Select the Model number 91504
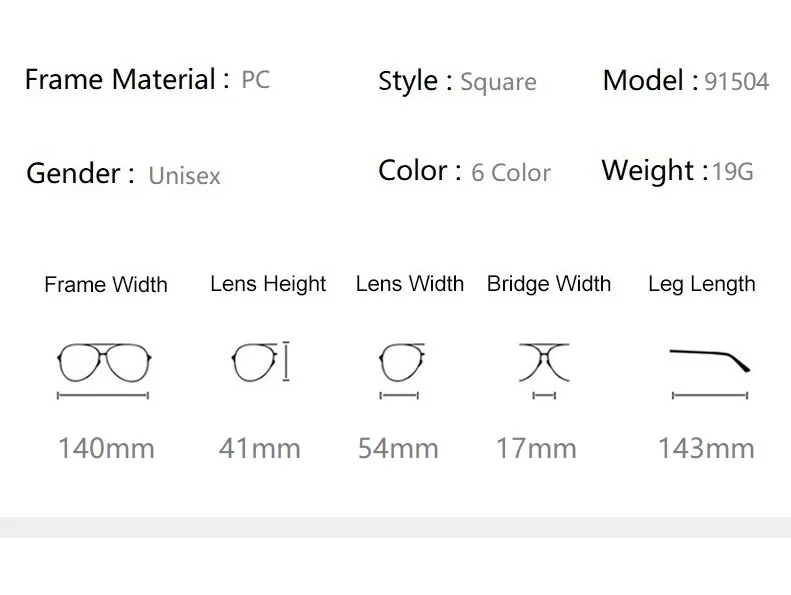The height and width of the screenshot is (595, 791). pyautogui.click(x=737, y=82)
